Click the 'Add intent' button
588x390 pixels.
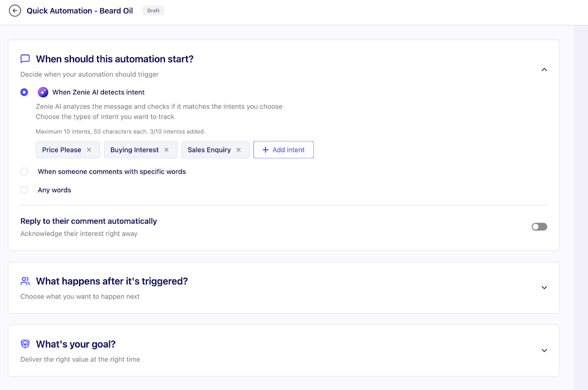[283, 150]
